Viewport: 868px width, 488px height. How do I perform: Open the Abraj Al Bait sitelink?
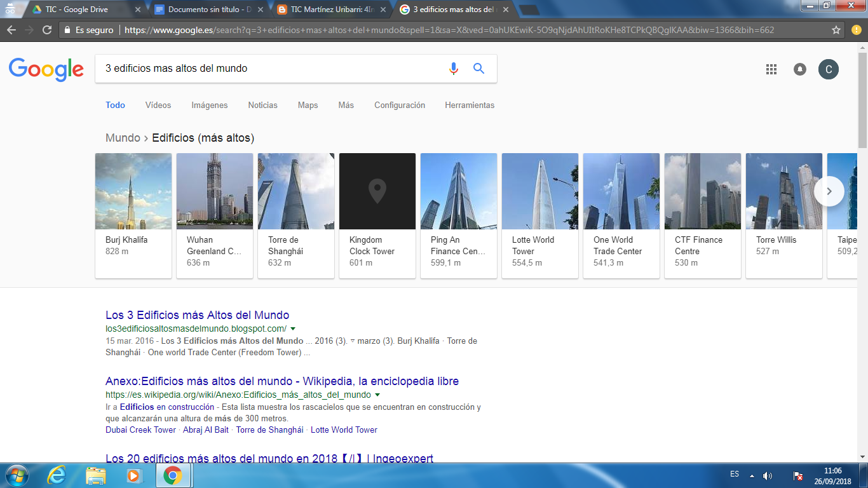coord(206,430)
